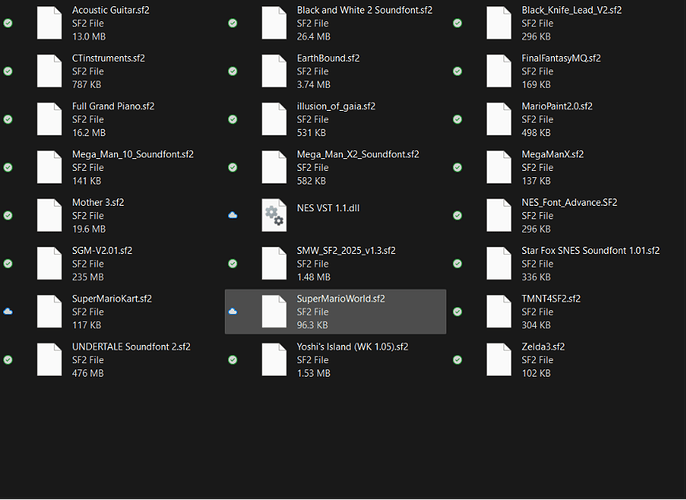Click the Full Grand Piano.sf2 file icon
The image size is (686, 500).
(x=49, y=119)
